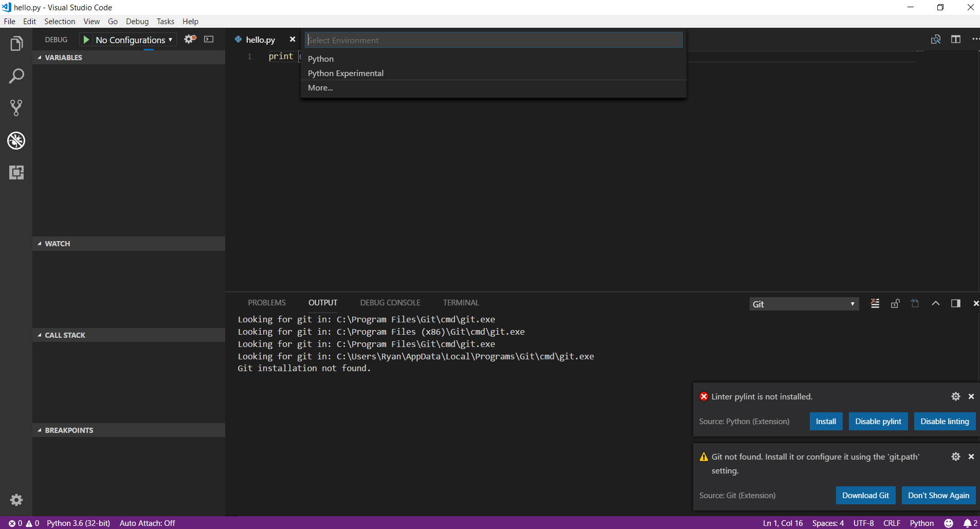Toggle Auto Attach in the status bar

[148, 523]
